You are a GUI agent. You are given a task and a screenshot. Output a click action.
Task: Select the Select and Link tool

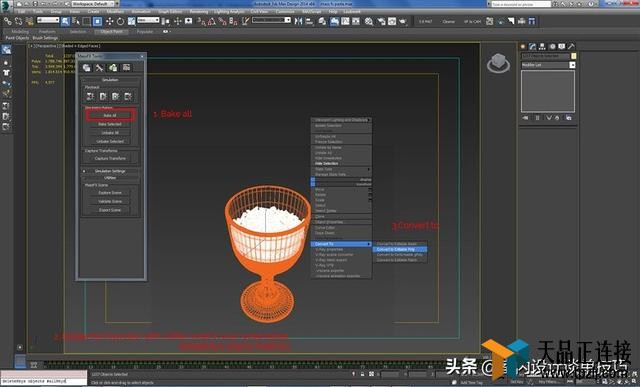point(7,21)
